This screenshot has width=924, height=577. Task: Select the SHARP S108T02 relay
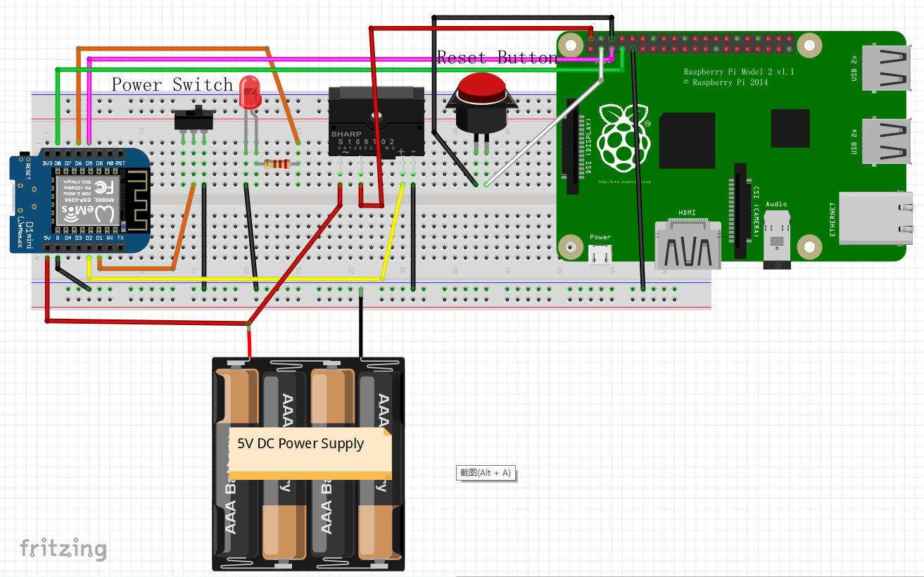click(376, 121)
